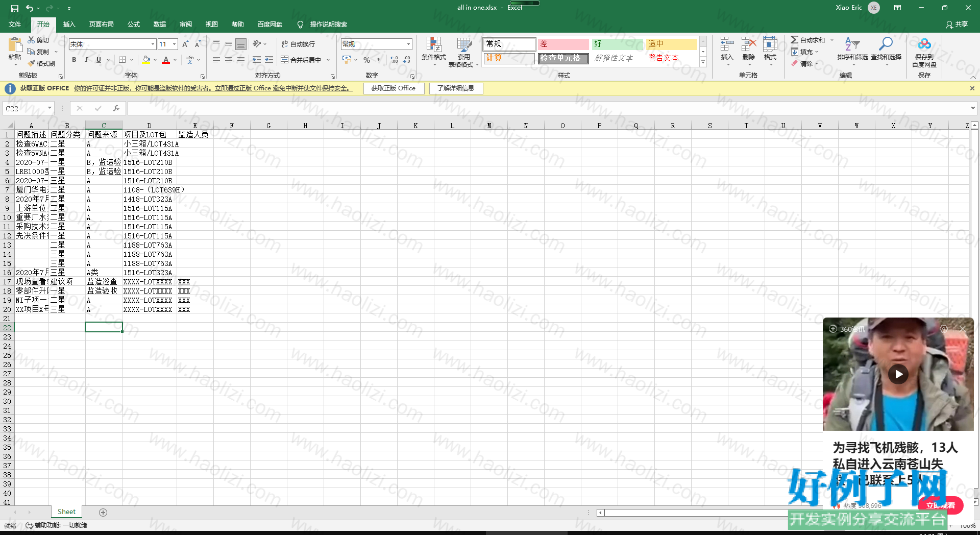
Task: Switch to the 百度网盘 ribbon tab
Action: coord(270,25)
